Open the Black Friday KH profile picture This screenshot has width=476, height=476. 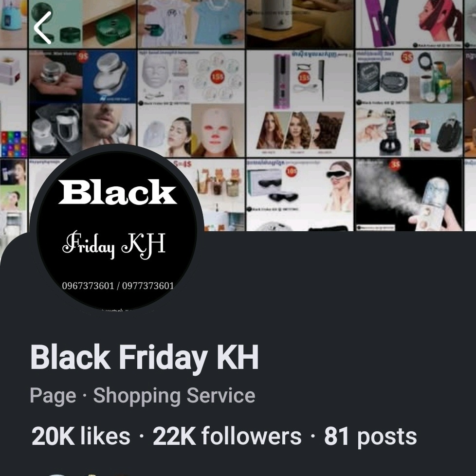coord(117,230)
